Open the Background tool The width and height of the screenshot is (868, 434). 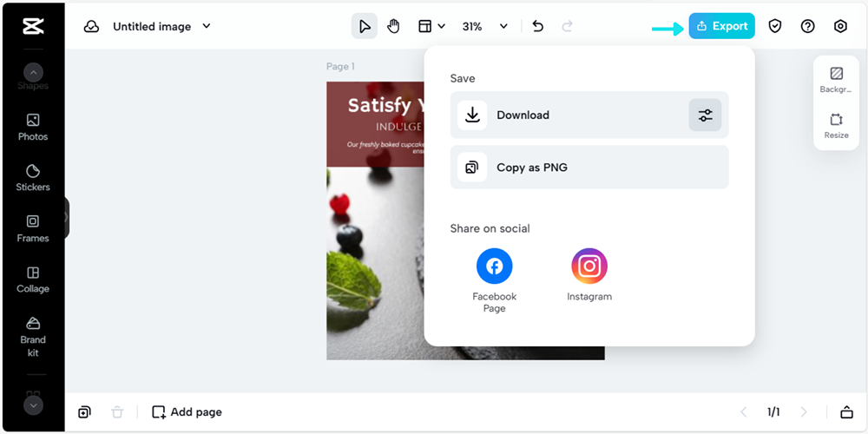point(836,80)
